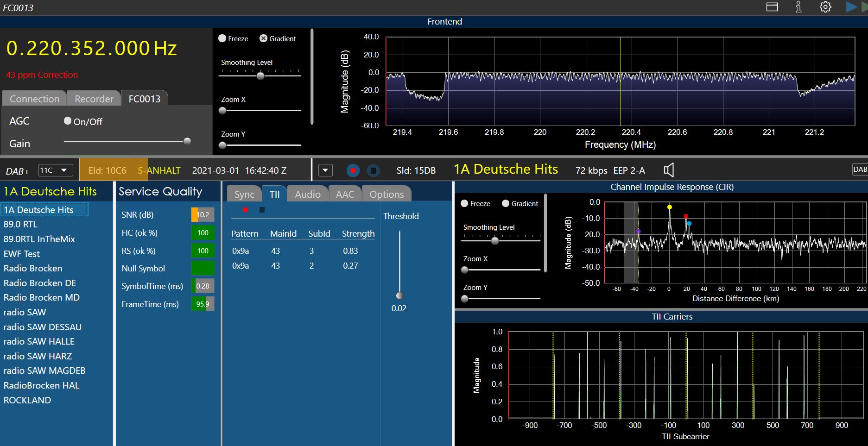Open the 11C channel dropdown
868x446 pixels.
(55, 170)
